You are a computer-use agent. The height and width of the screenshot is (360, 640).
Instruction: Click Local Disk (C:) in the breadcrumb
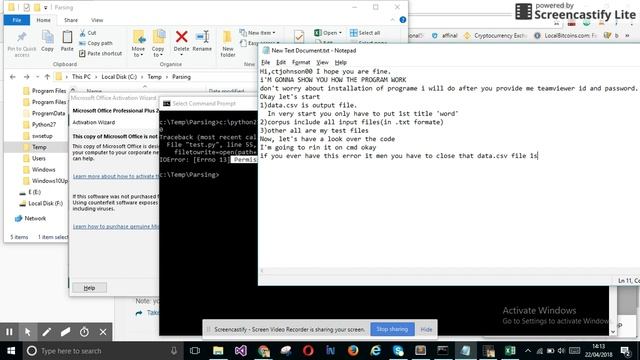click(119, 77)
